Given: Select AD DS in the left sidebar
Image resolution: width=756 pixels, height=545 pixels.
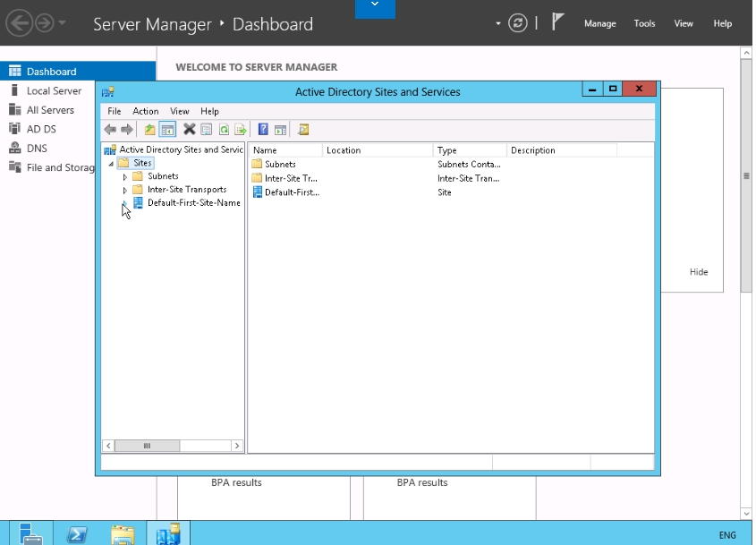Looking at the screenshot, I should click(41, 129).
